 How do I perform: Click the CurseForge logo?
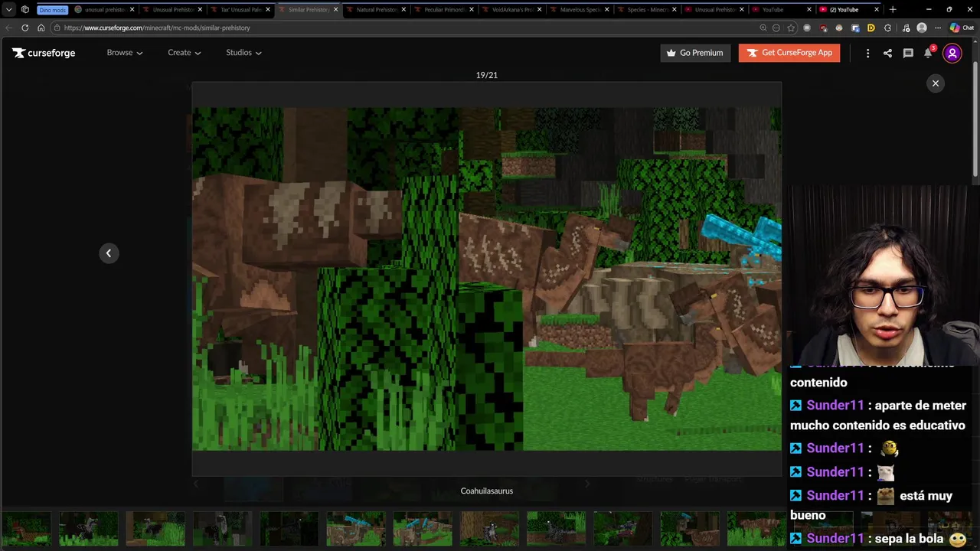point(44,53)
